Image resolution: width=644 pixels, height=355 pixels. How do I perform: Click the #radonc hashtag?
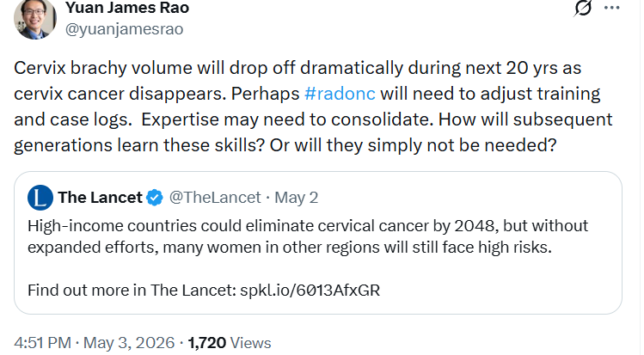[x=340, y=94]
